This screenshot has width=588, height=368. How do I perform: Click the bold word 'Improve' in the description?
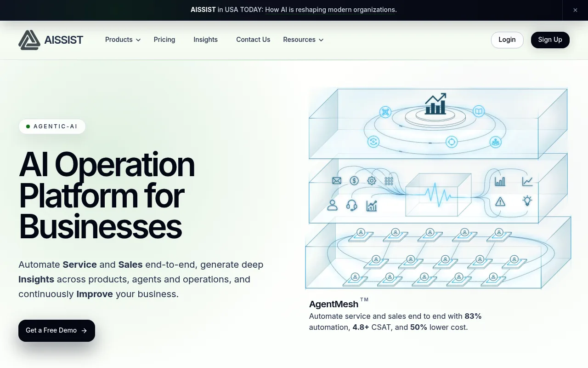tap(95, 294)
